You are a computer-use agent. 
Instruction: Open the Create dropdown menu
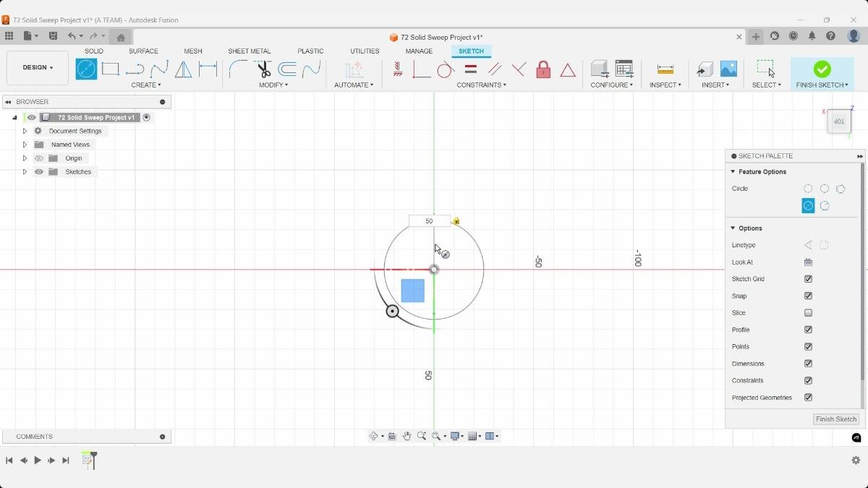146,85
